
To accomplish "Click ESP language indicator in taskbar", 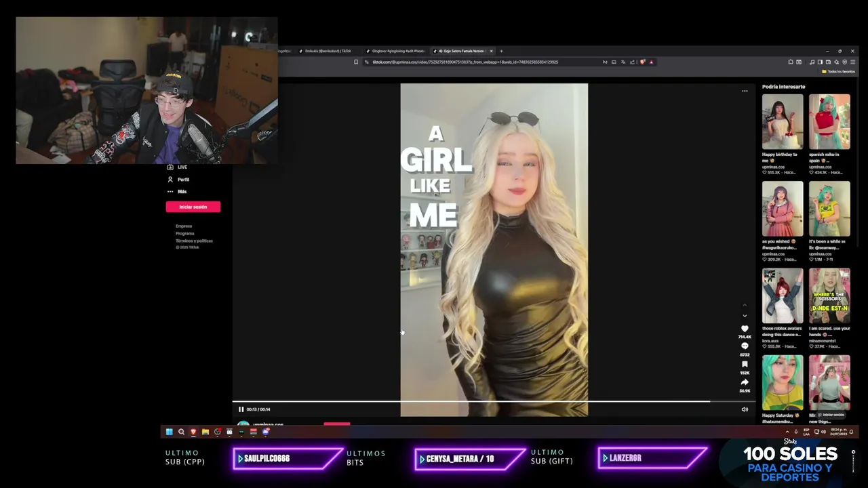I will (807, 432).
